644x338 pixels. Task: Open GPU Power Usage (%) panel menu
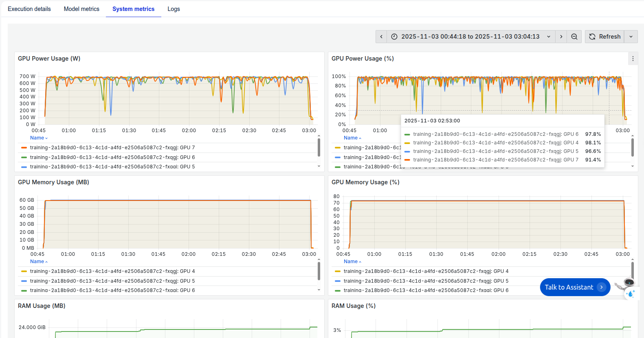pyautogui.click(x=633, y=59)
